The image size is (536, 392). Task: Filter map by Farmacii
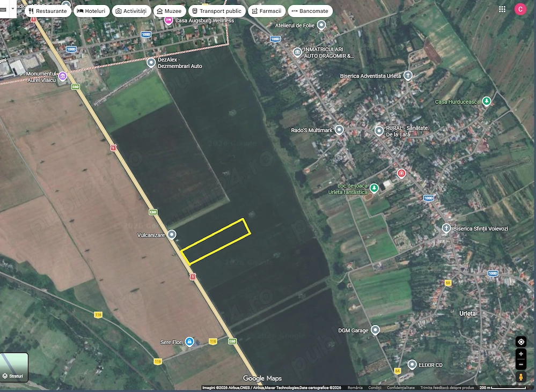(x=267, y=11)
